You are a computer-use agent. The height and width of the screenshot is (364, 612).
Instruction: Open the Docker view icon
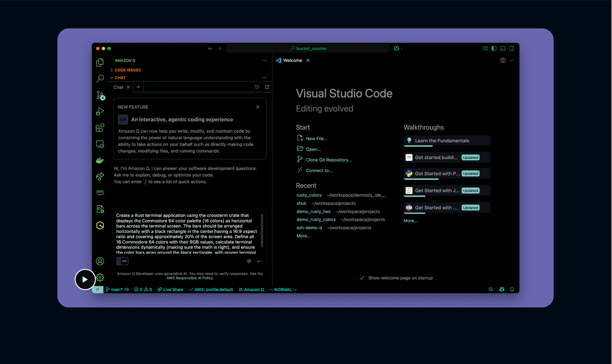point(100,160)
